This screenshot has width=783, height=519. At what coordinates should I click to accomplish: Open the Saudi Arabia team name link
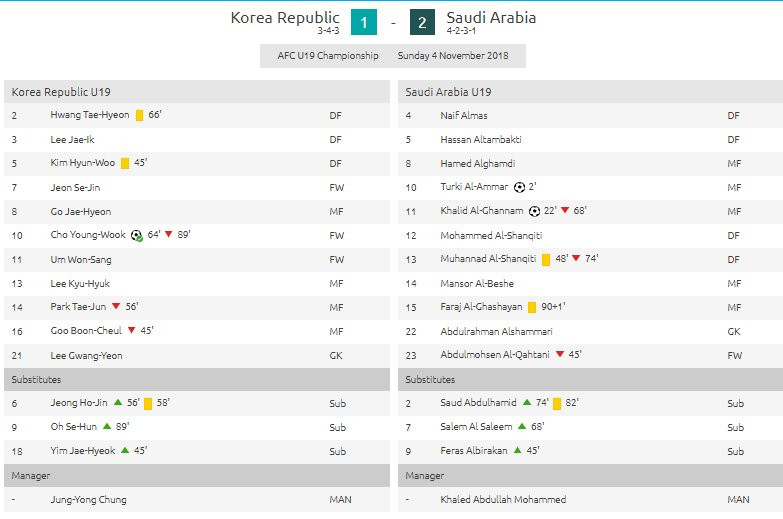click(x=491, y=17)
